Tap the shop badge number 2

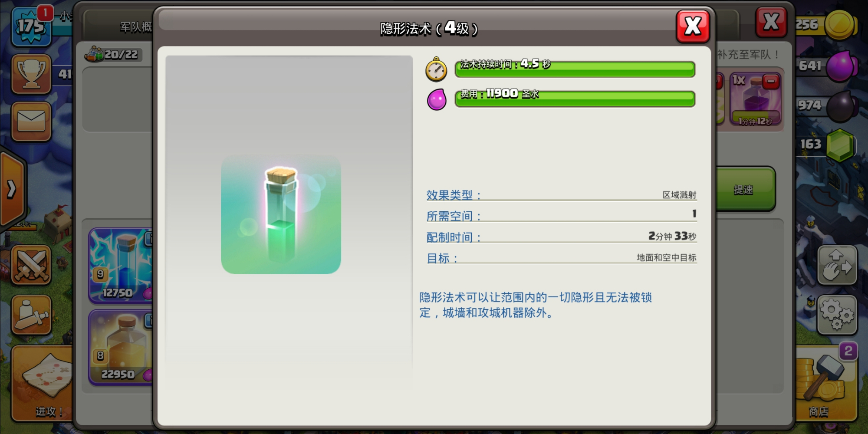848,351
